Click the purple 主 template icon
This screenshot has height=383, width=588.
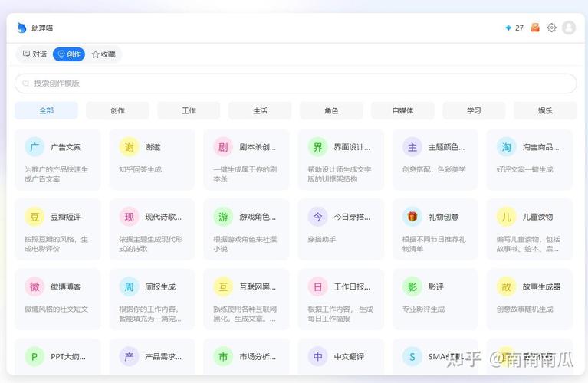[x=412, y=147]
